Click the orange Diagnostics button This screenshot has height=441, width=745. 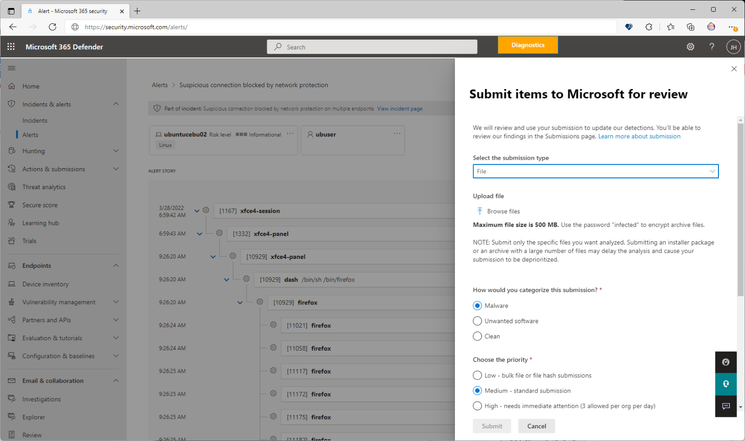coord(528,45)
